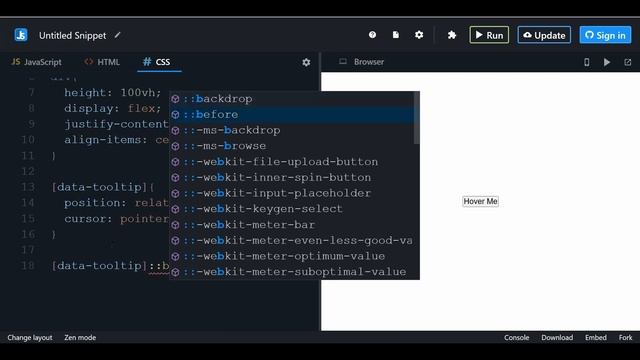The image size is (640, 360).
Task: Choose ::-ms-browse suggestion
Action: coord(292,146)
